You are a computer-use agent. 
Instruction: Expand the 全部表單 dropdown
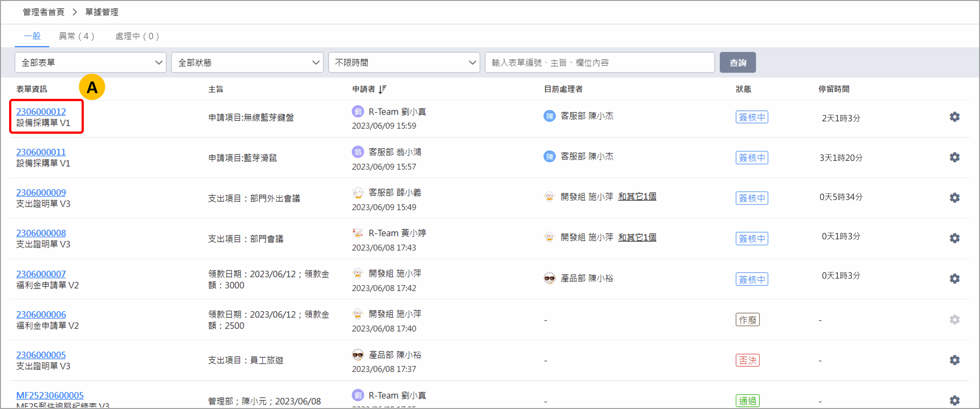pyautogui.click(x=90, y=62)
